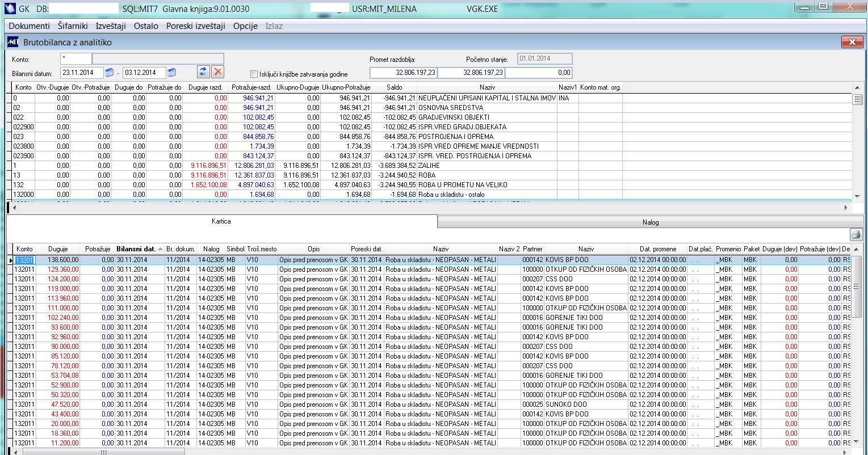Sort upper grid by Duguje razd. column header

pyautogui.click(x=205, y=87)
